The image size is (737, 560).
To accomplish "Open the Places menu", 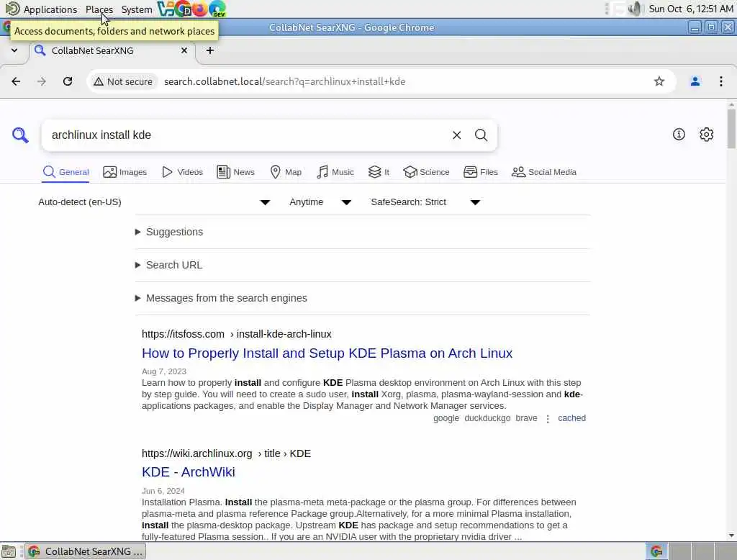I will tap(99, 9).
